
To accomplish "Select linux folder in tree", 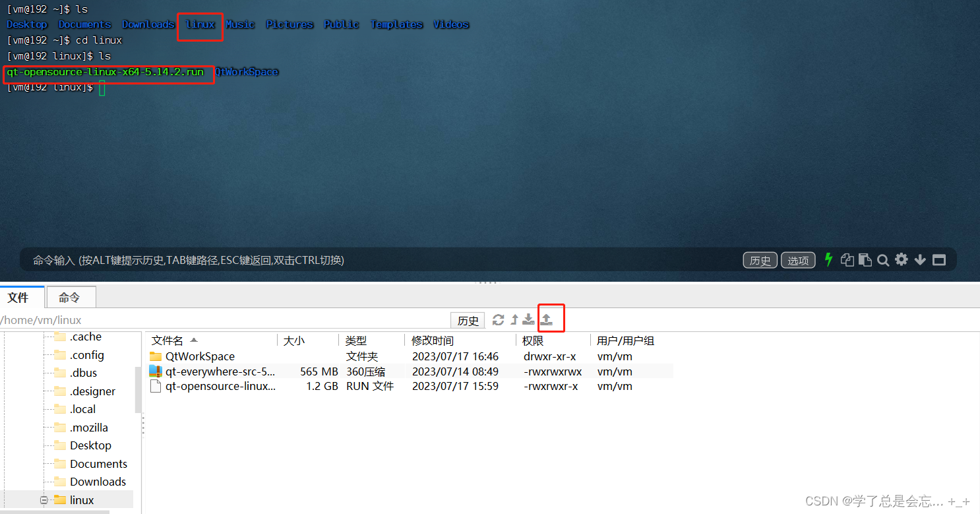I will 82,500.
